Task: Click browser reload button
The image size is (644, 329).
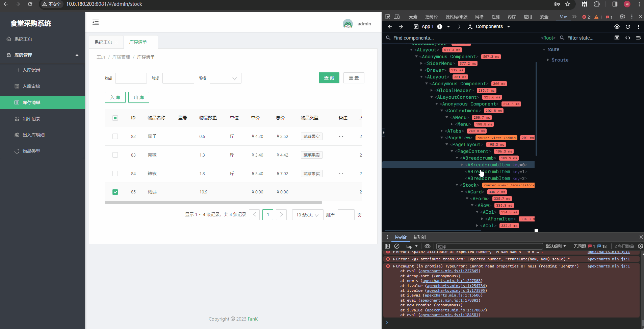Action: (30, 4)
